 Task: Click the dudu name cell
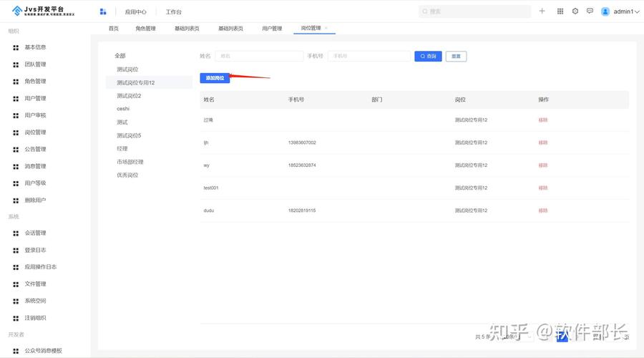click(209, 211)
